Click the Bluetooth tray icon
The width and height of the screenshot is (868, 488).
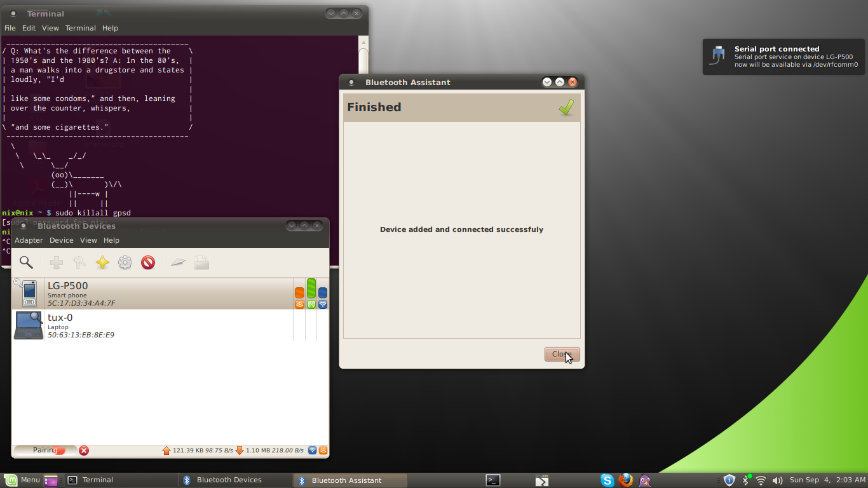coord(746,480)
